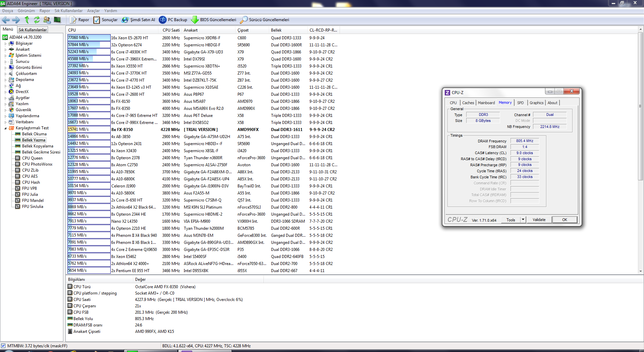Toggle the MTMBW checkbox in status bar
644x352 pixels.
3,346
